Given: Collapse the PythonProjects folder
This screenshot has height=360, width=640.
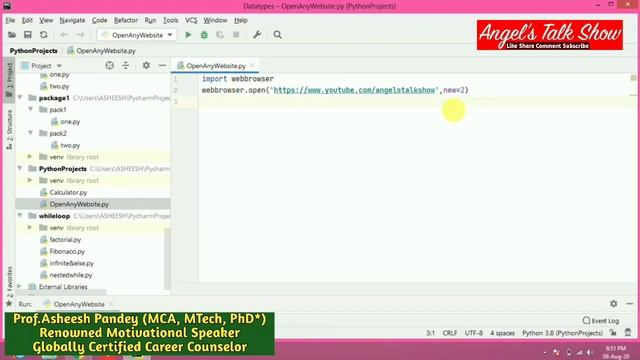Looking at the screenshot, I should 20,168.
